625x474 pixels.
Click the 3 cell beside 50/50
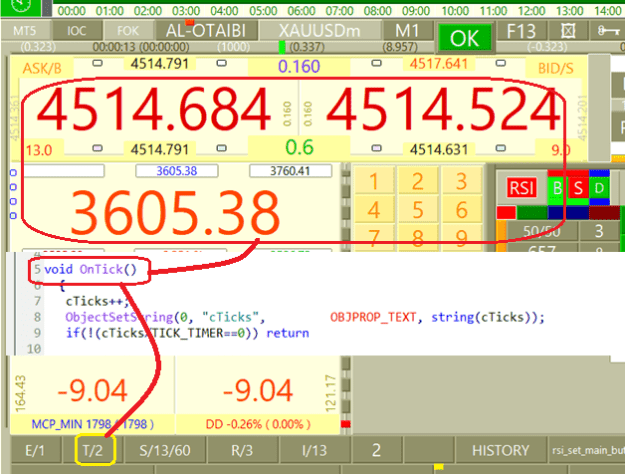click(599, 231)
